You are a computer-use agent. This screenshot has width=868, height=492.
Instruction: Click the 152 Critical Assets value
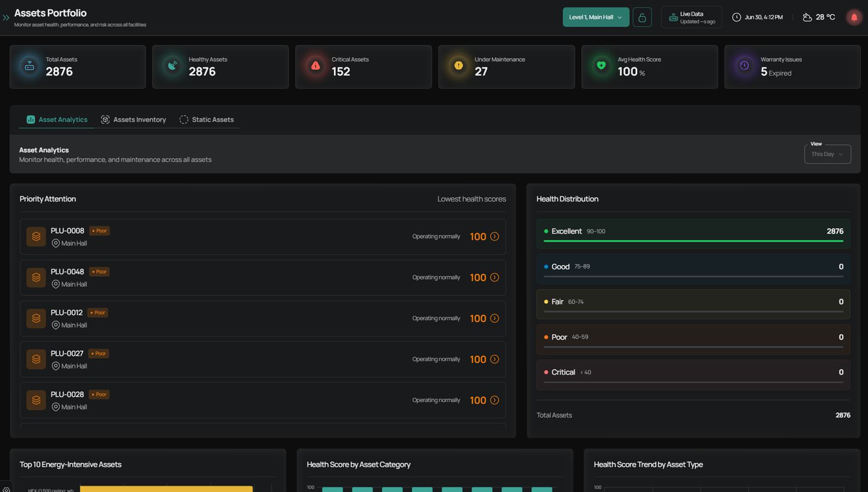click(341, 72)
